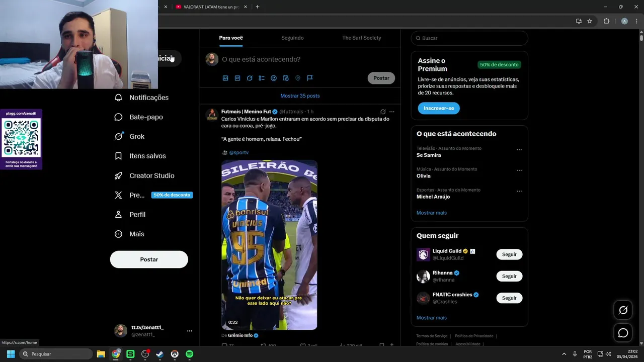Open more options for Se Samira trend
This screenshot has height=362, width=644.
coord(519,149)
